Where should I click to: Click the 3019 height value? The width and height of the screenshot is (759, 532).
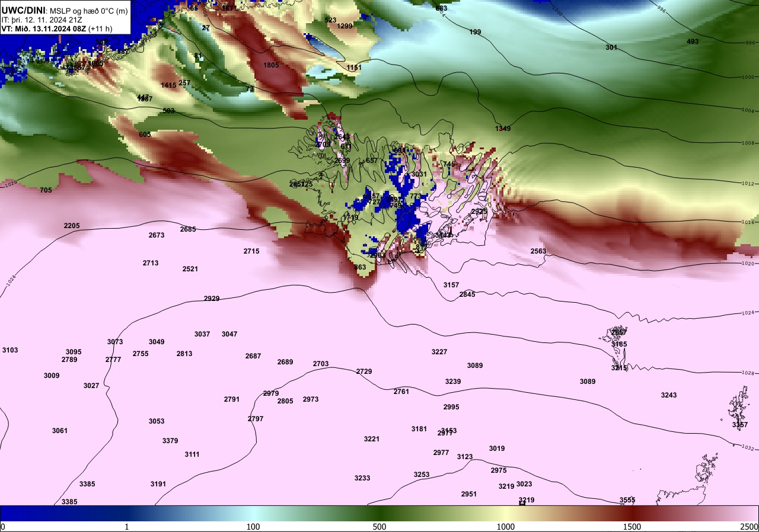point(497,448)
